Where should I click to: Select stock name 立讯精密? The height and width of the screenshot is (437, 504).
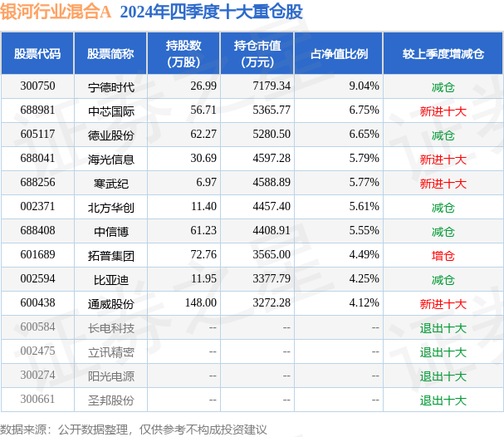click(111, 352)
